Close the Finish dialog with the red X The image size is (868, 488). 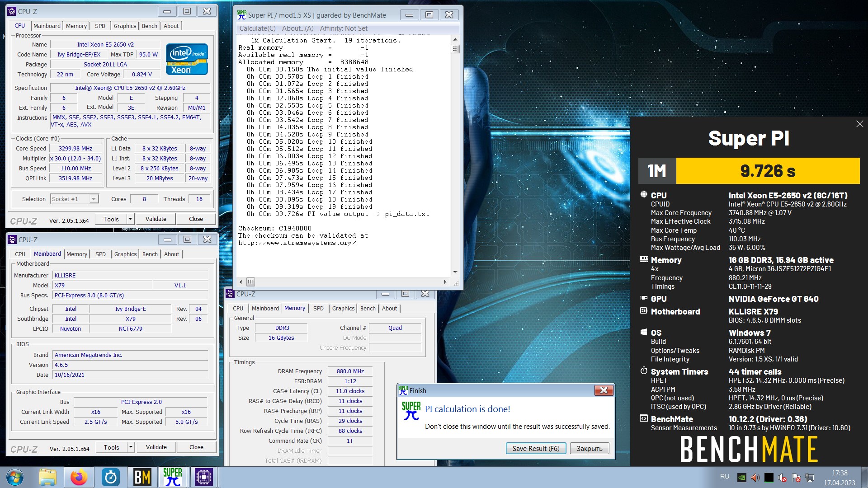pos(604,390)
